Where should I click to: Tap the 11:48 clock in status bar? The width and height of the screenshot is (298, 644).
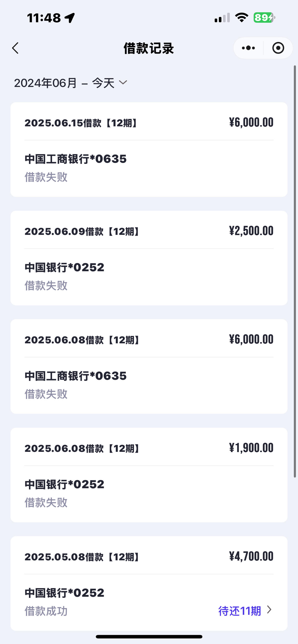pyautogui.click(x=44, y=18)
